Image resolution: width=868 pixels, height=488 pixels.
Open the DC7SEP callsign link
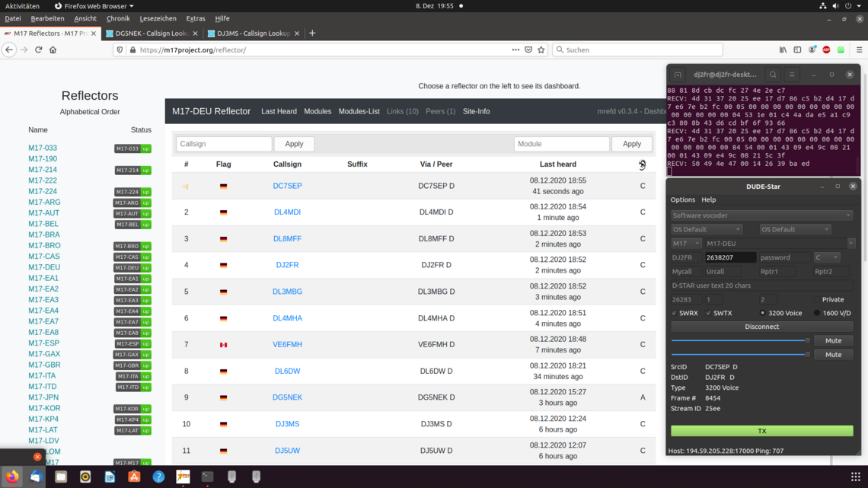coord(287,186)
